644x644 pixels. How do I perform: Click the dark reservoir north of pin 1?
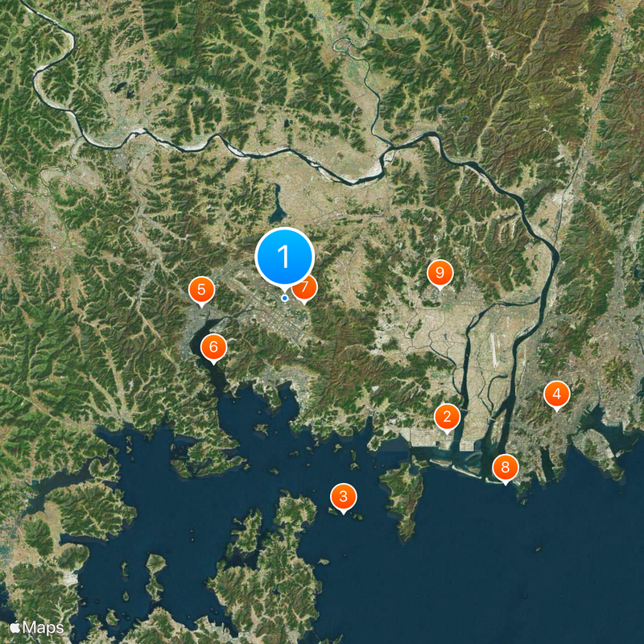tap(277, 207)
